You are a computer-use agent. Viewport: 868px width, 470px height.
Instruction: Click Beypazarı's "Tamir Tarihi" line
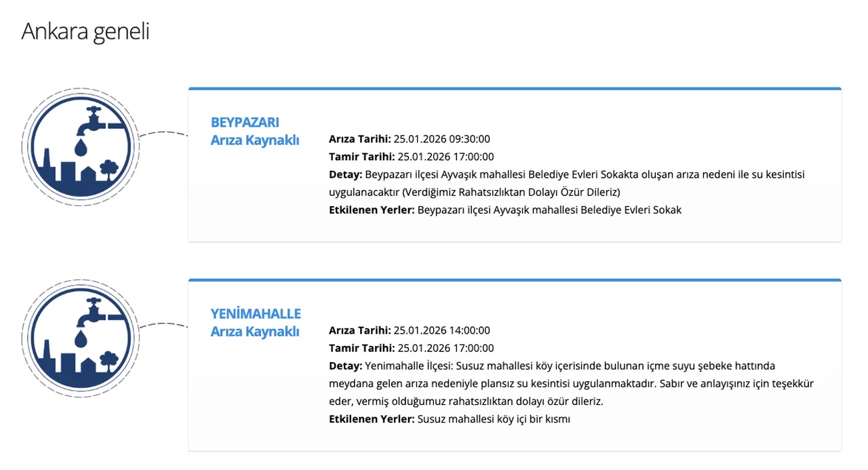point(411,157)
